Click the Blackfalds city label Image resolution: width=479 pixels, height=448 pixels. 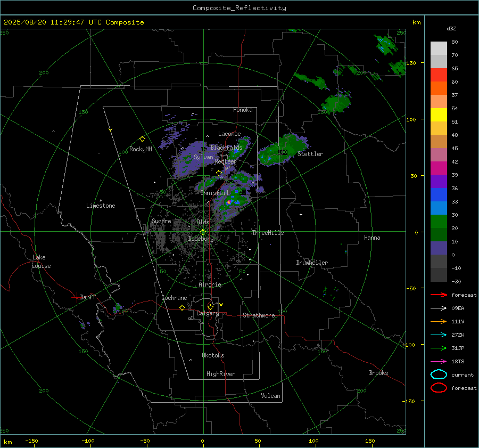click(226, 148)
